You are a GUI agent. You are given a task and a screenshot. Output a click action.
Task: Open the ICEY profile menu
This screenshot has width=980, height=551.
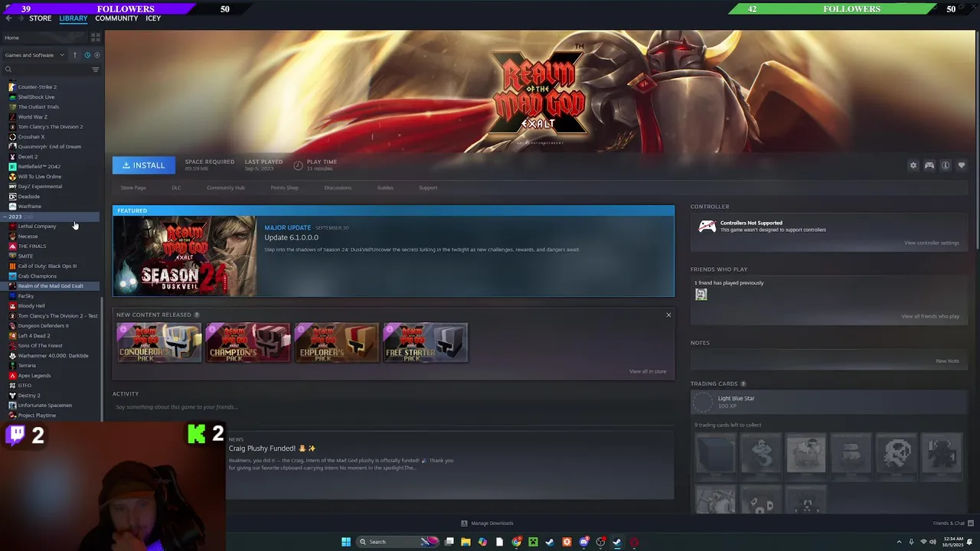point(153,18)
